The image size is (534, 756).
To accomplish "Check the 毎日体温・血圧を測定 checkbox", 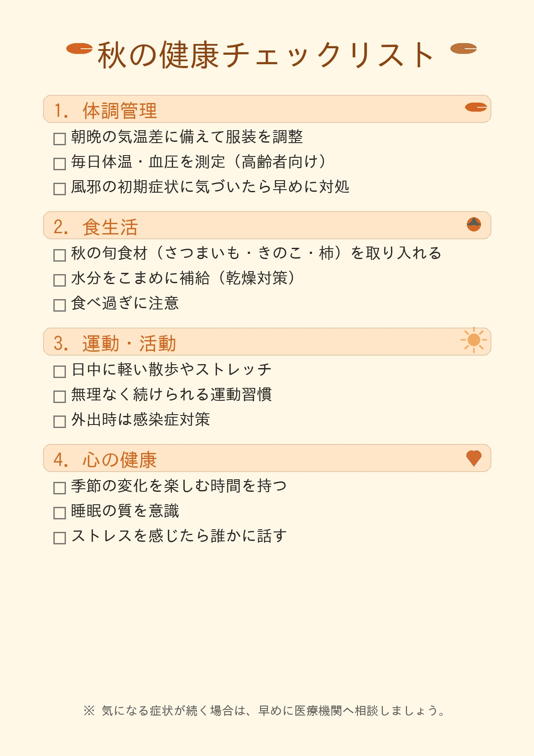I will (59, 164).
